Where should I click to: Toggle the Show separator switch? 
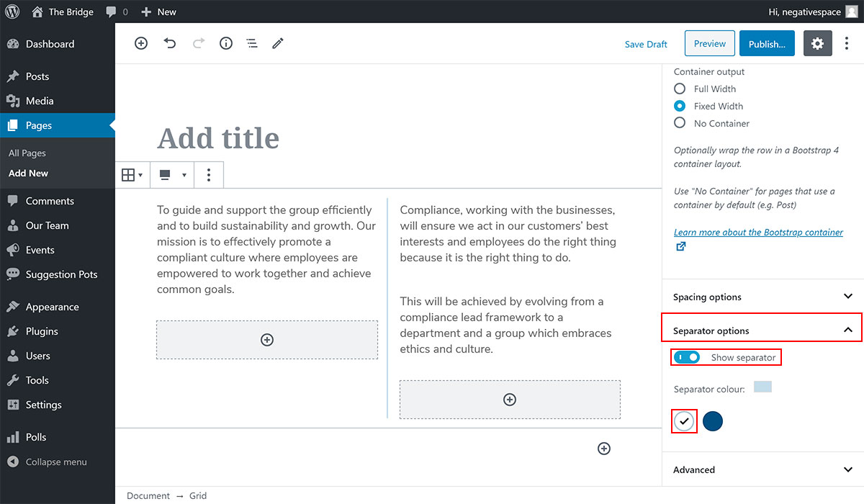[687, 357]
